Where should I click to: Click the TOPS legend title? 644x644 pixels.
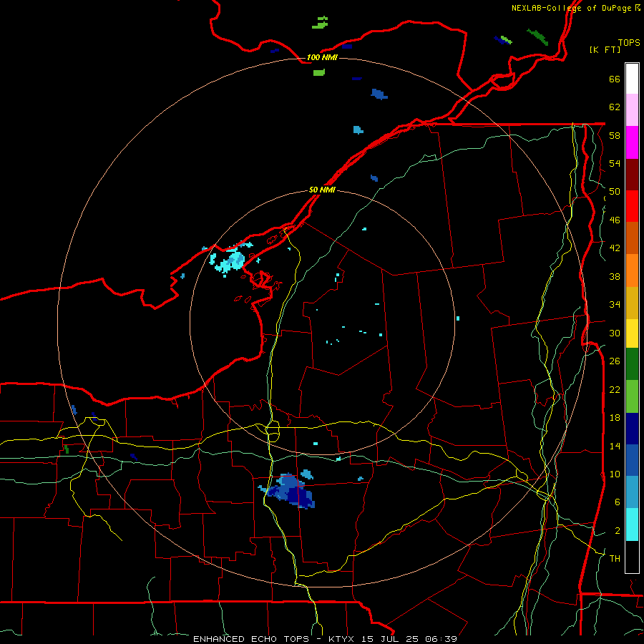(629, 42)
